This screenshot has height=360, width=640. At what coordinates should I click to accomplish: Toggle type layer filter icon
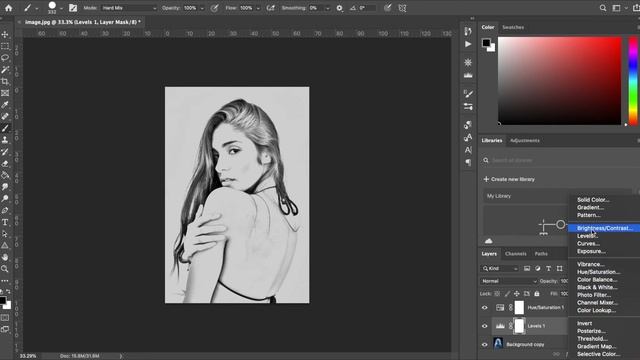(549, 268)
